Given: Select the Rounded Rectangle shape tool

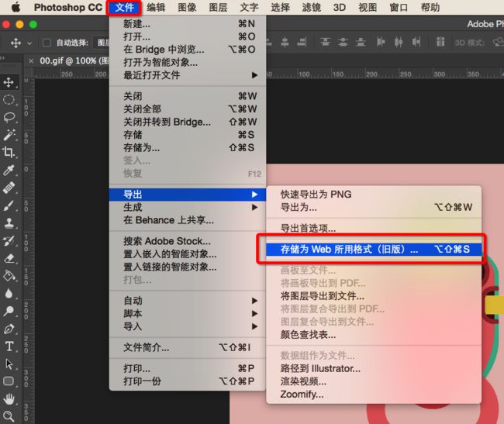Looking at the screenshot, I should coord(9,381).
